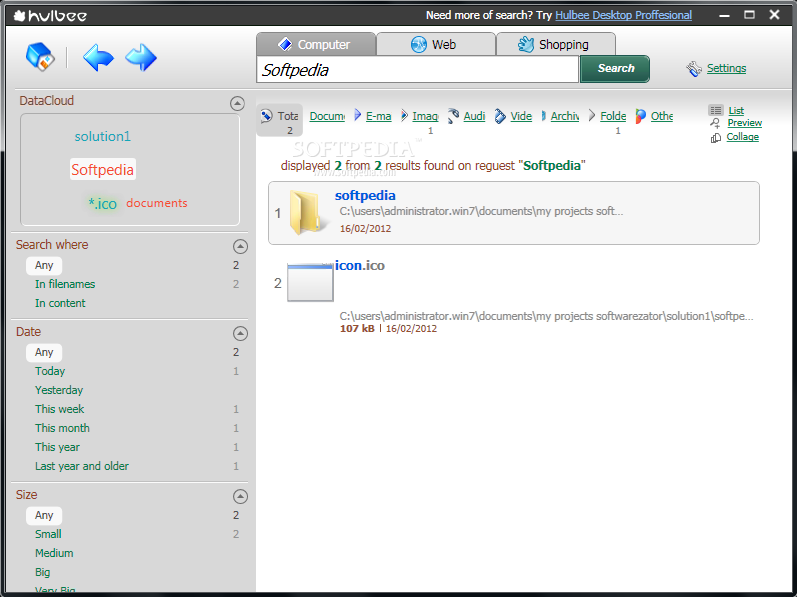Click the green Search button
Screen dimensions: 797x597
615,69
